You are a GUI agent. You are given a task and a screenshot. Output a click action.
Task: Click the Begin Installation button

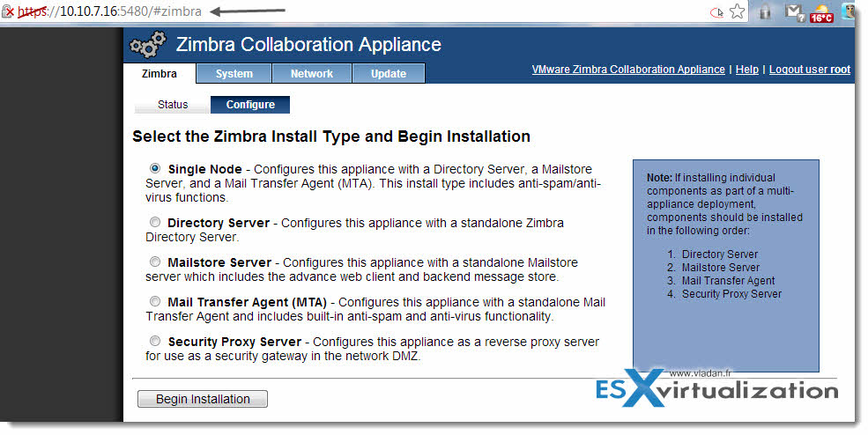(203, 399)
